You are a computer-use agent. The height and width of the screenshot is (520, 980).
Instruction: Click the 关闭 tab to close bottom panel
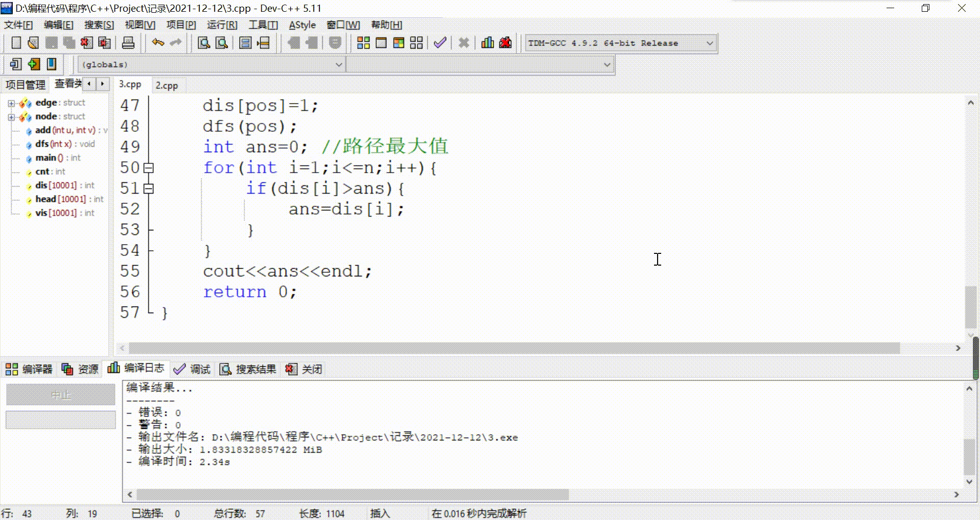click(304, 369)
